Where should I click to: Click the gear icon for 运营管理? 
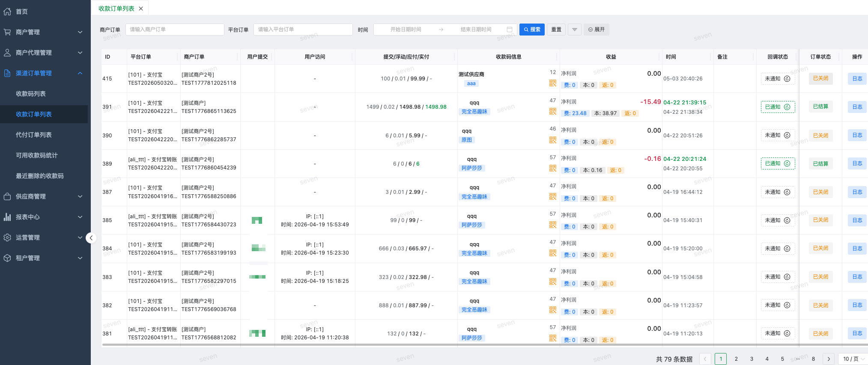point(7,237)
